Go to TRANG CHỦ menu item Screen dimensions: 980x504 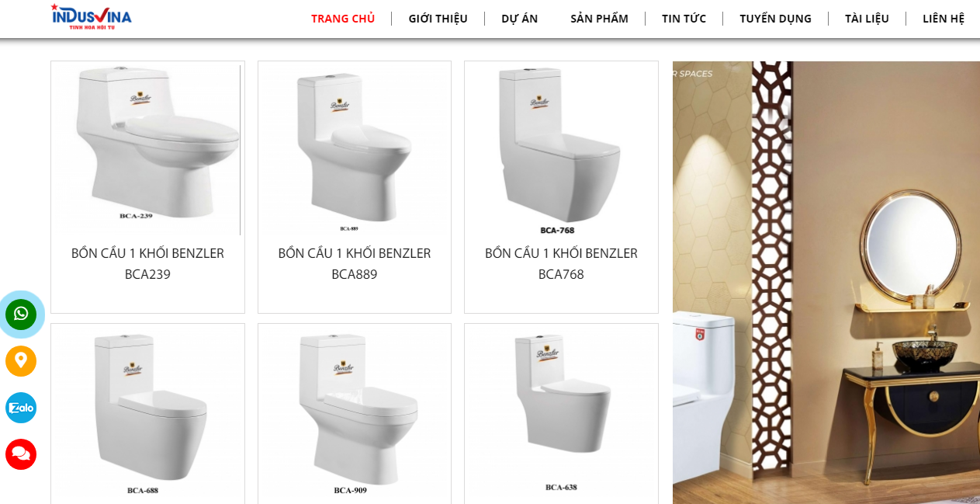pyautogui.click(x=343, y=19)
